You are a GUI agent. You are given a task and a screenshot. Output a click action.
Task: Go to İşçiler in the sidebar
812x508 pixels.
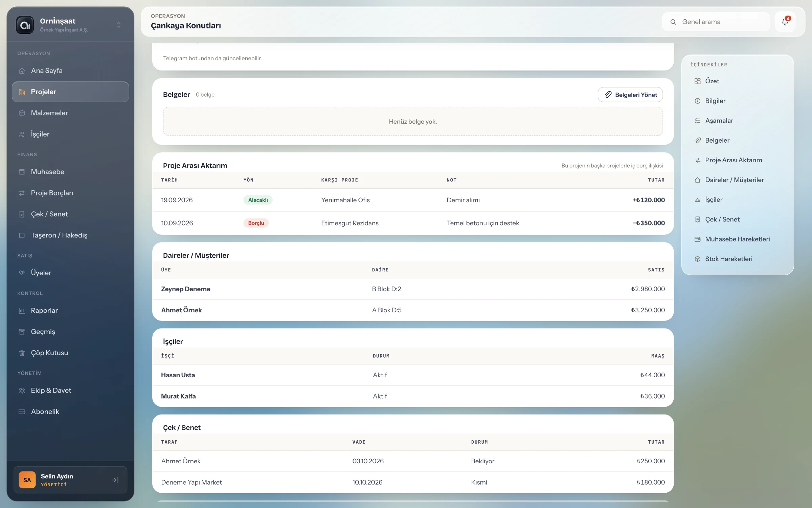(x=70, y=134)
